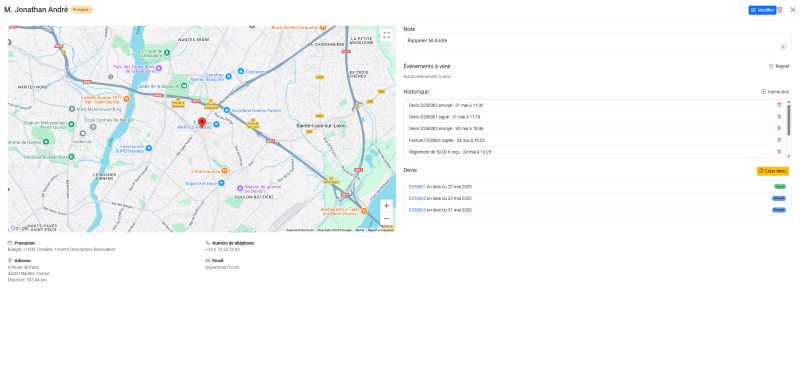The height and width of the screenshot is (385, 800).
Task: Click 'Devis D250003 envoyé - 31 mai' entry
Action: pyautogui.click(x=445, y=106)
